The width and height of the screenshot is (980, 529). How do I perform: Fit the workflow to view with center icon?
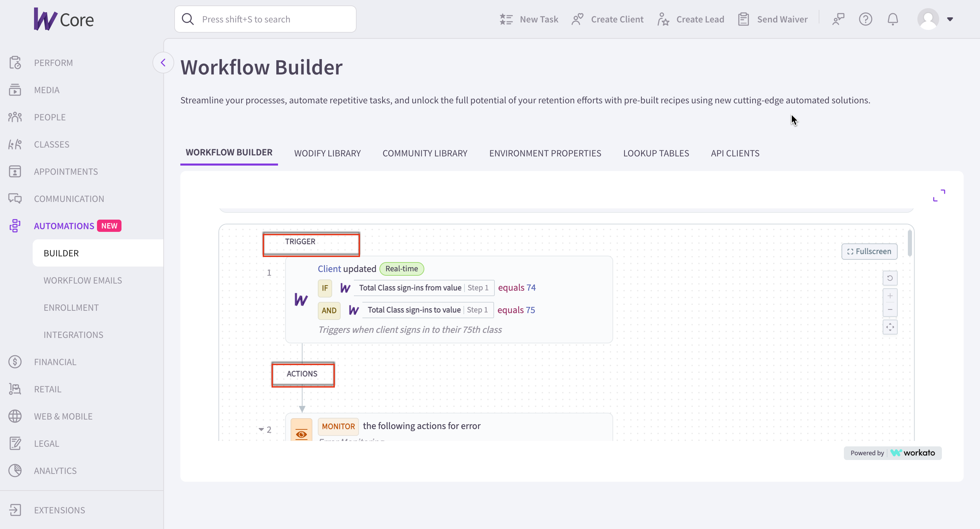[x=890, y=327]
